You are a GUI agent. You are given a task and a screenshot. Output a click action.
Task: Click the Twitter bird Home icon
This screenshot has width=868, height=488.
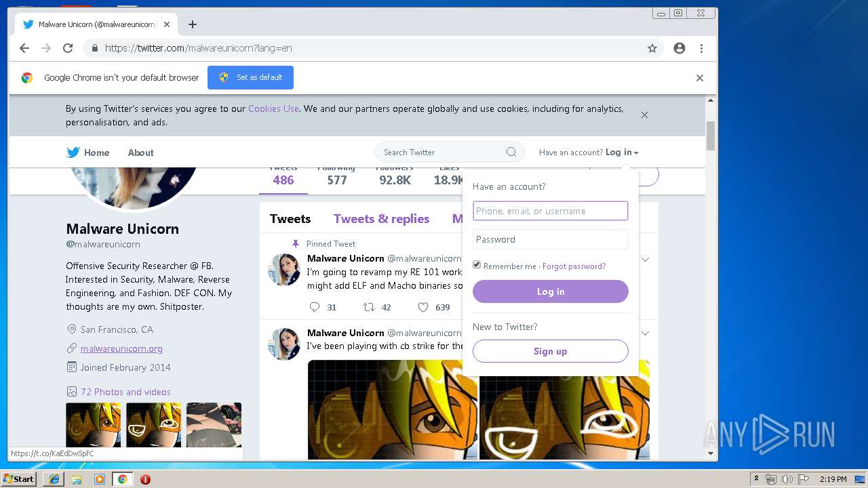tap(73, 152)
